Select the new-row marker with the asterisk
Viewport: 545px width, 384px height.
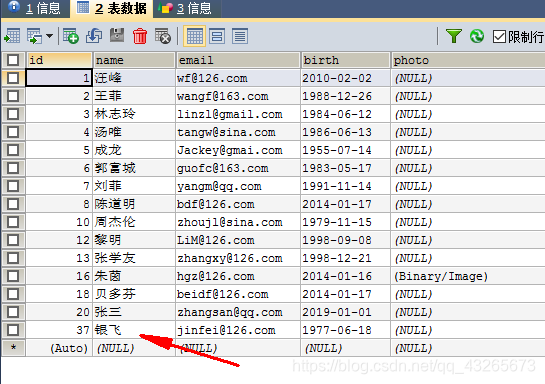click(13, 348)
